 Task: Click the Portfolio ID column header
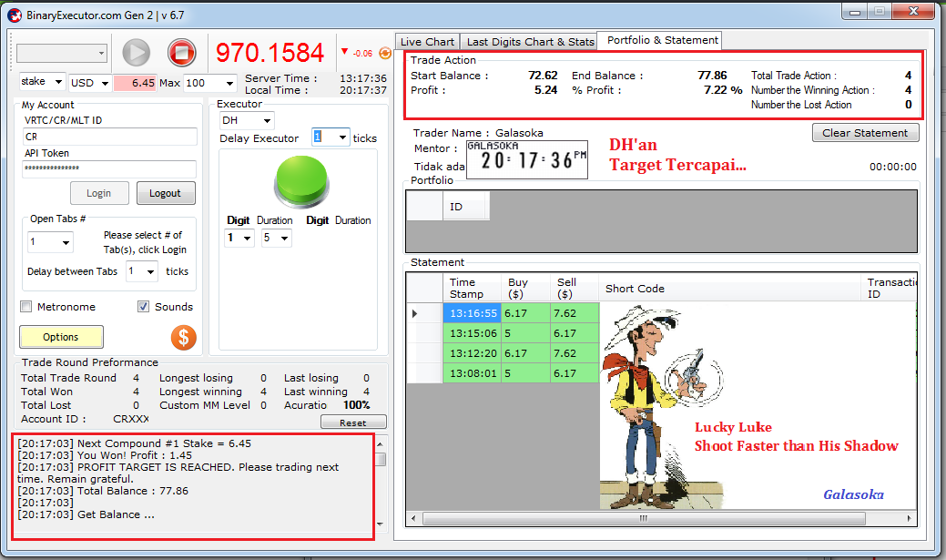(466, 207)
